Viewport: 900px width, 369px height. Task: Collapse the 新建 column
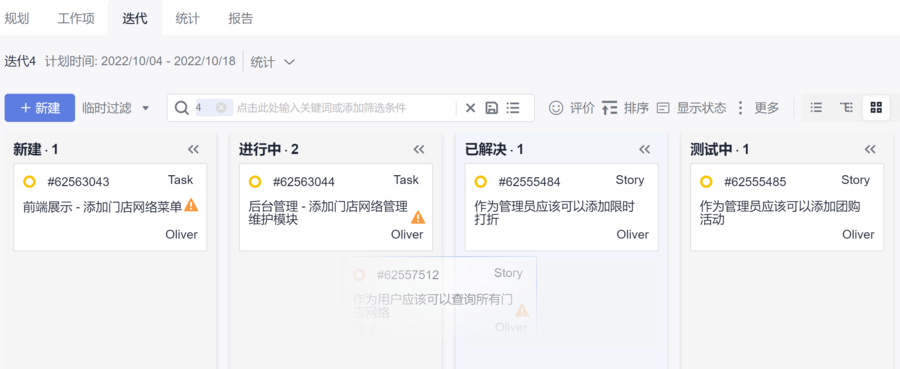pos(193,149)
